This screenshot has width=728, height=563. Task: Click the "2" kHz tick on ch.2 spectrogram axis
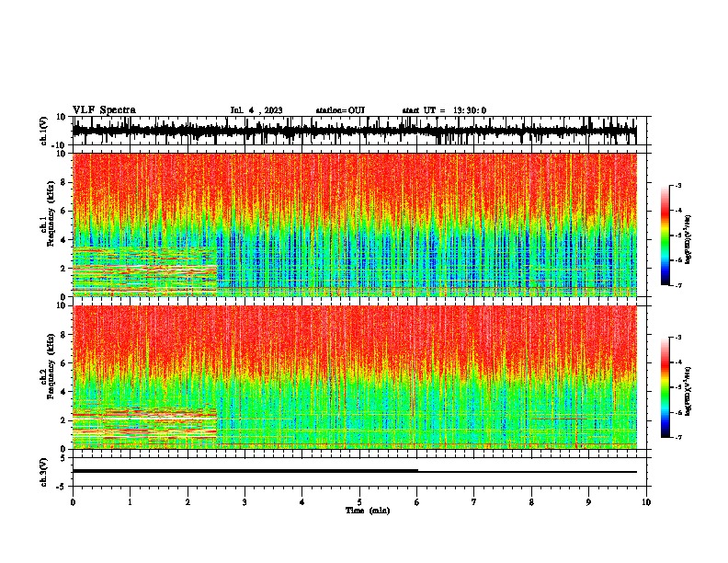64,420
